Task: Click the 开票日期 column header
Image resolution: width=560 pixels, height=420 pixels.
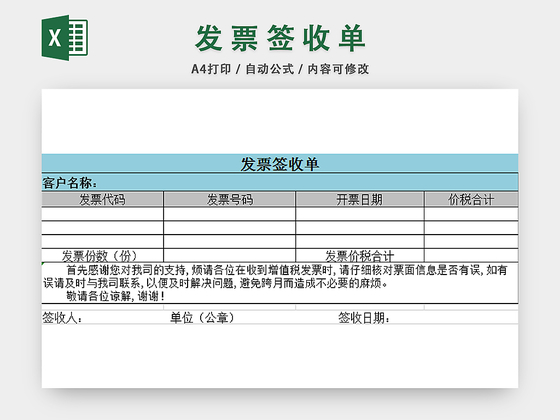Action: click(x=360, y=199)
